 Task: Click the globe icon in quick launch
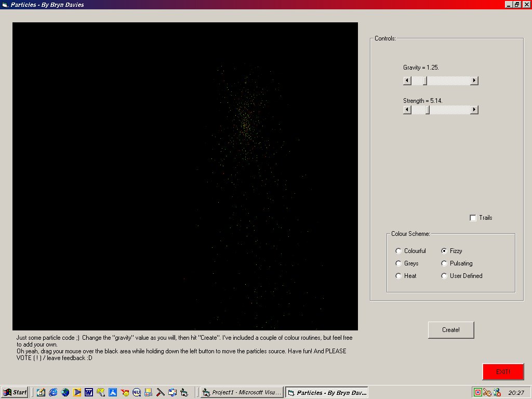pyautogui.click(x=65, y=392)
